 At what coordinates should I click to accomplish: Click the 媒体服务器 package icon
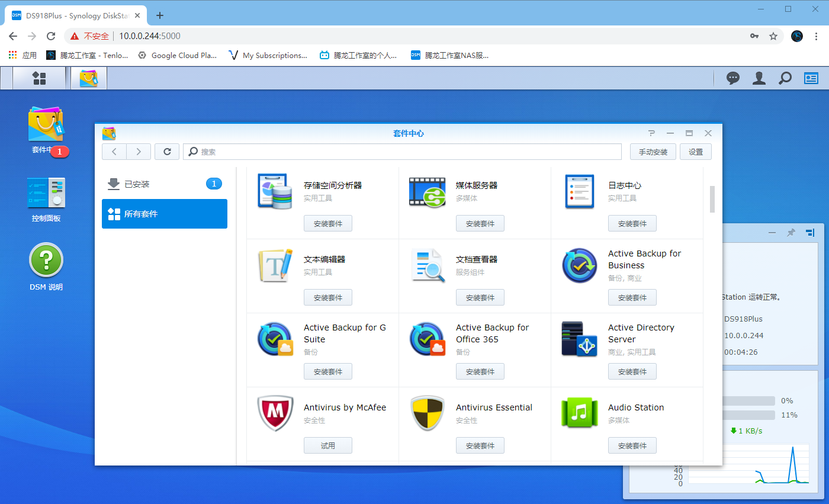[427, 192]
